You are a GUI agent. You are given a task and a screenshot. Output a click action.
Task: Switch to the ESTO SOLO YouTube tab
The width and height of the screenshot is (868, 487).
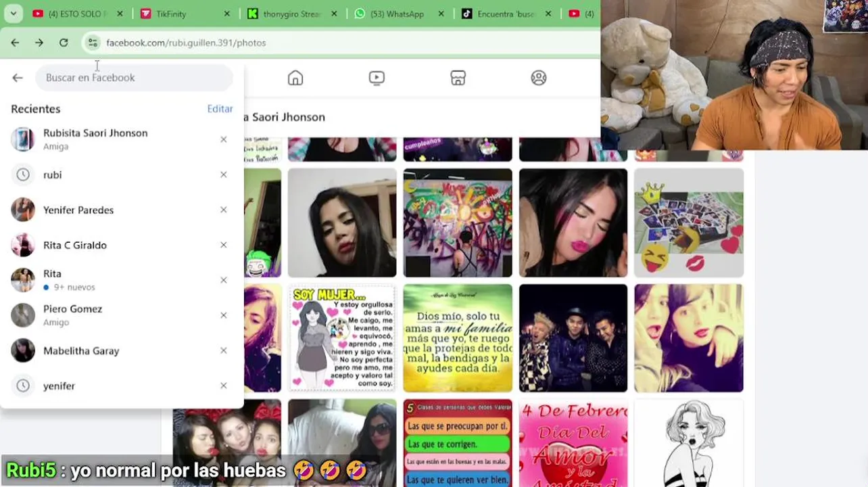78,14
